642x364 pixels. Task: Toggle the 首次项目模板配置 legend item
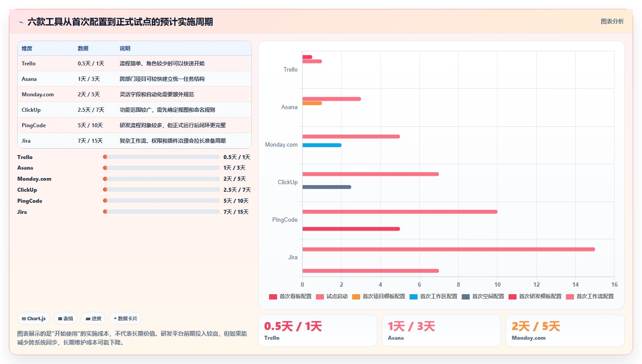(379, 296)
